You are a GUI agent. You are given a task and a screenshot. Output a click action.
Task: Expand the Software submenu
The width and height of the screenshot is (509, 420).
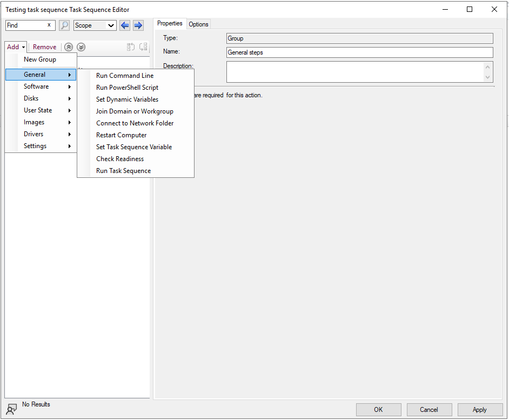41,86
